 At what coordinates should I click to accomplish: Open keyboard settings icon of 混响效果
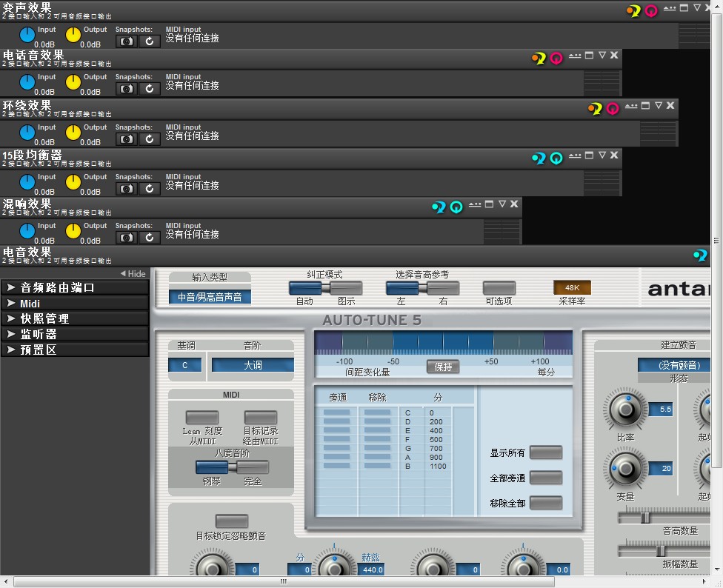pyautogui.click(x=475, y=204)
